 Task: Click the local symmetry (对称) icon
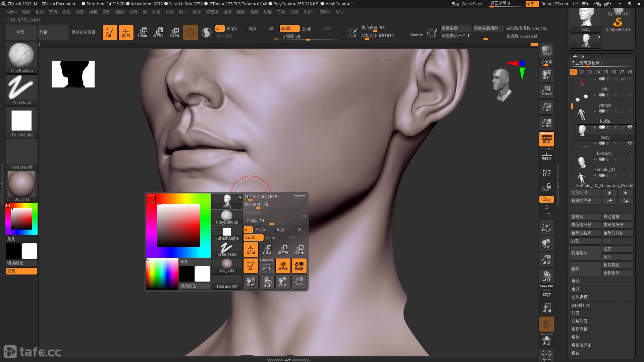pyautogui.click(x=546, y=172)
